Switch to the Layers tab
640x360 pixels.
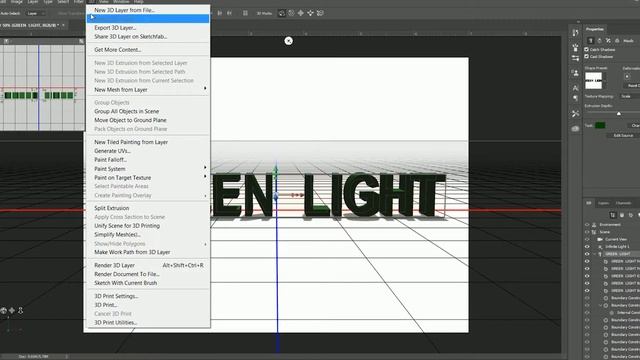pyautogui.click(x=603, y=203)
